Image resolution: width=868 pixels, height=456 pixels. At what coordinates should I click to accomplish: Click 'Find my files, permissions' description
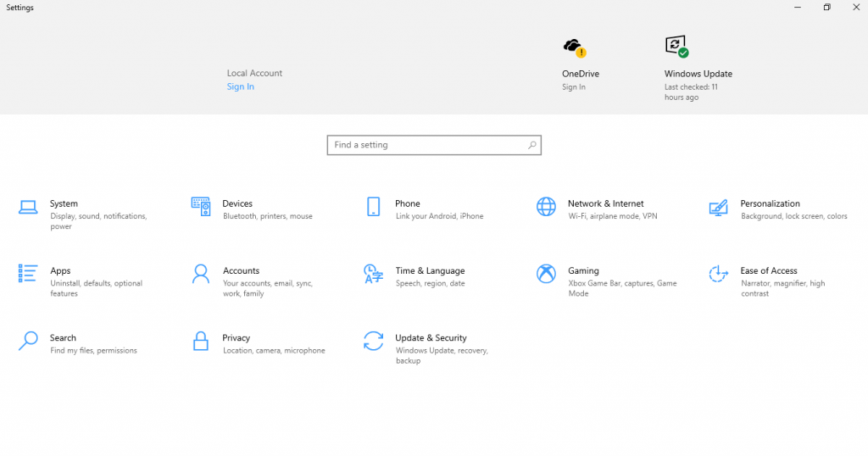coord(93,351)
